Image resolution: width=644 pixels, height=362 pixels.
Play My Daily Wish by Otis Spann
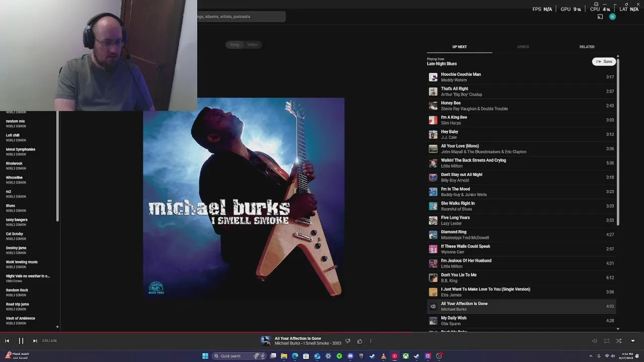coord(521,321)
